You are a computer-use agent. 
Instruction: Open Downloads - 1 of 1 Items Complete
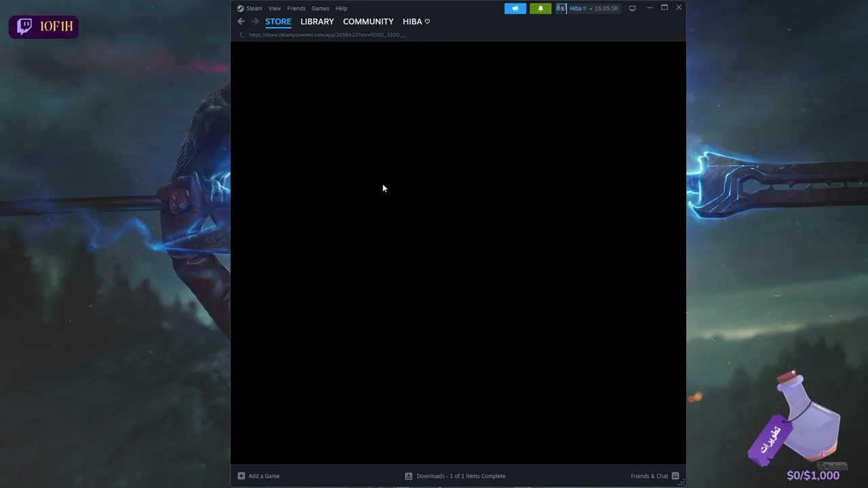click(x=461, y=476)
